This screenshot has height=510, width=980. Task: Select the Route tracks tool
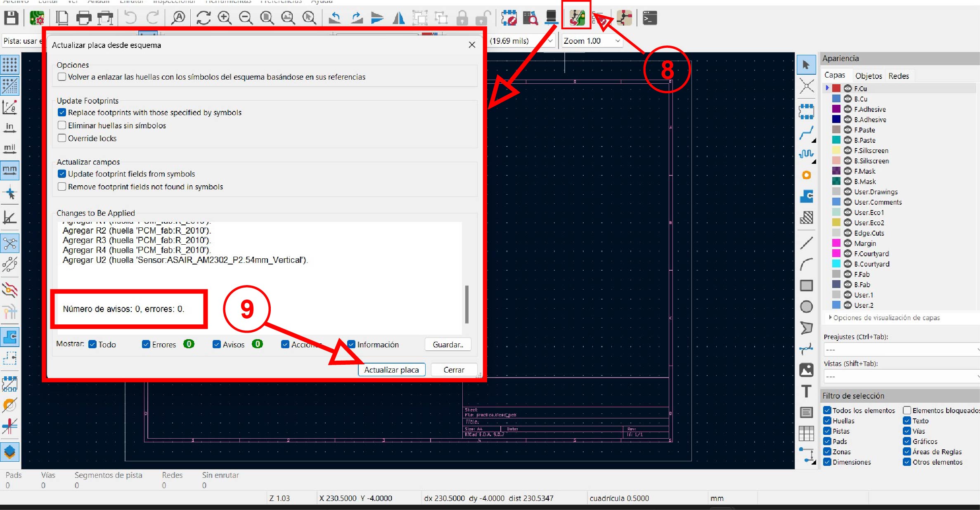point(806,133)
